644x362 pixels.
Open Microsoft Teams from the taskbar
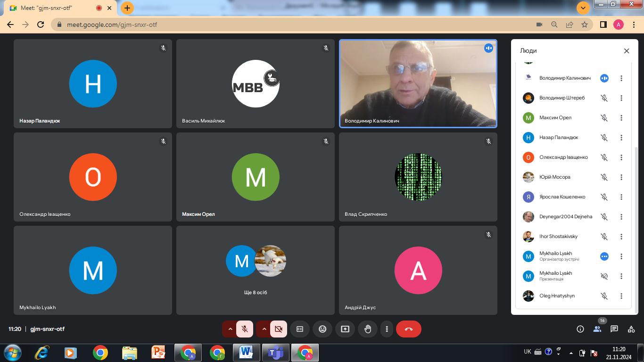pos(276,353)
